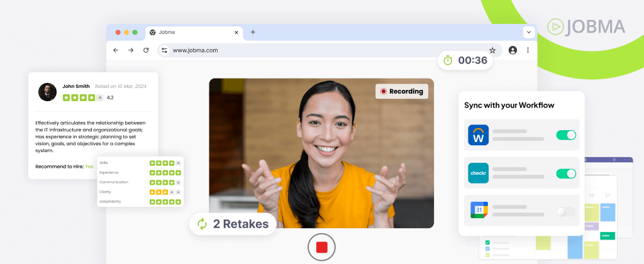The width and height of the screenshot is (644, 264).
Task: Click the red macOS close dot
Action: (x=118, y=33)
